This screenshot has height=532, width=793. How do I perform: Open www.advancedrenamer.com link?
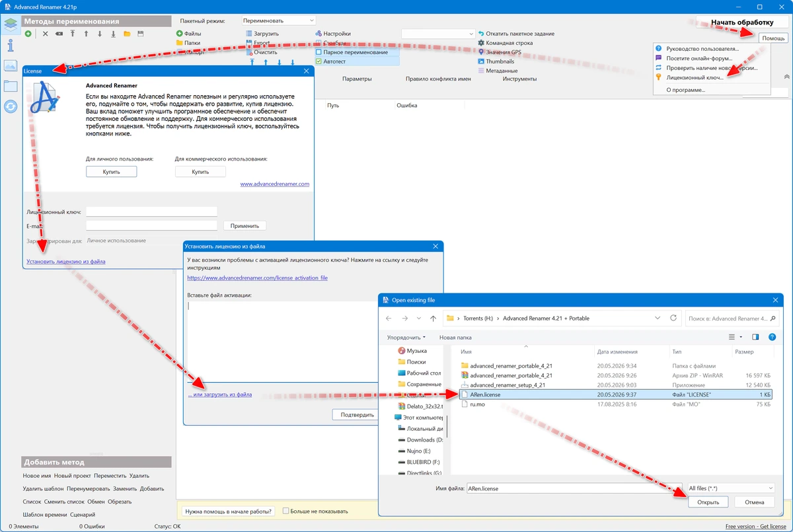point(274,184)
